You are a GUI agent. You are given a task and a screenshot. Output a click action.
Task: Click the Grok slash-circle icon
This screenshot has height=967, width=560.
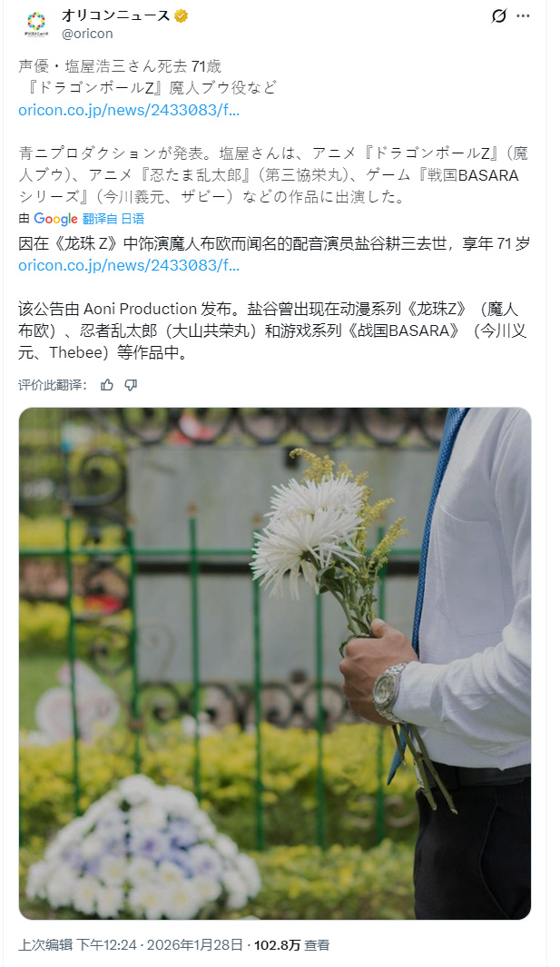coord(498,16)
